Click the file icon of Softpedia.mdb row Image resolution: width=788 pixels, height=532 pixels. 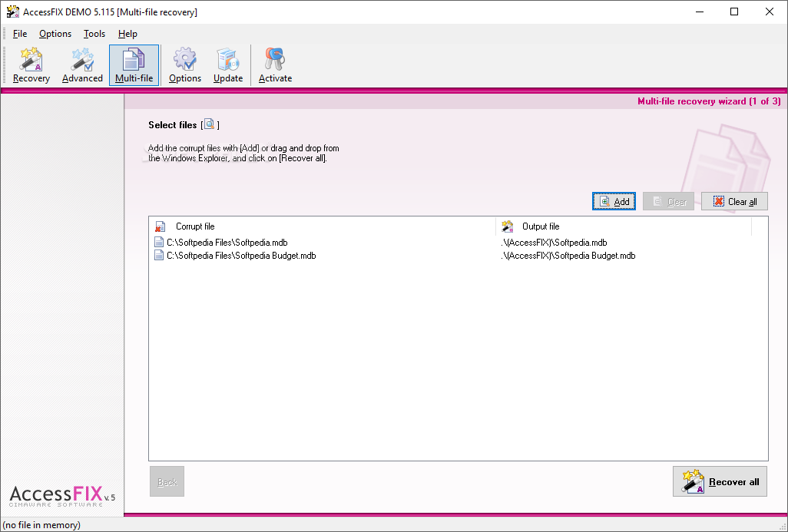(159, 242)
